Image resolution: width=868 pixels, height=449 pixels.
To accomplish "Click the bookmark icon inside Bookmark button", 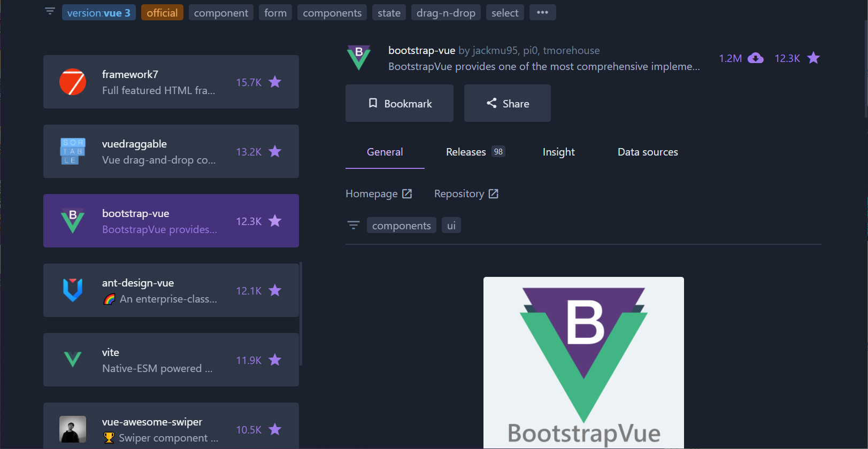I will click(x=373, y=103).
